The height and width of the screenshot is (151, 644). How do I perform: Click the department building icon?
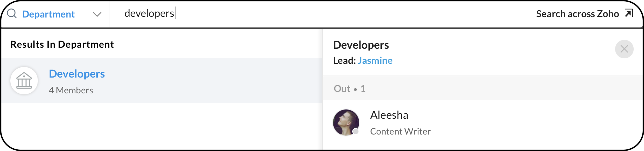24,81
